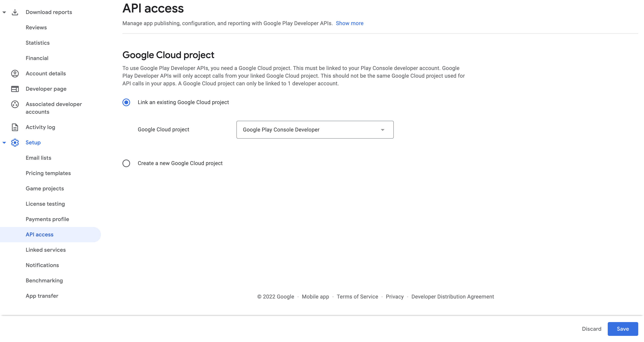The image size is (644, 342).
Task: Click the Discard button
Action: click(591, 329)
